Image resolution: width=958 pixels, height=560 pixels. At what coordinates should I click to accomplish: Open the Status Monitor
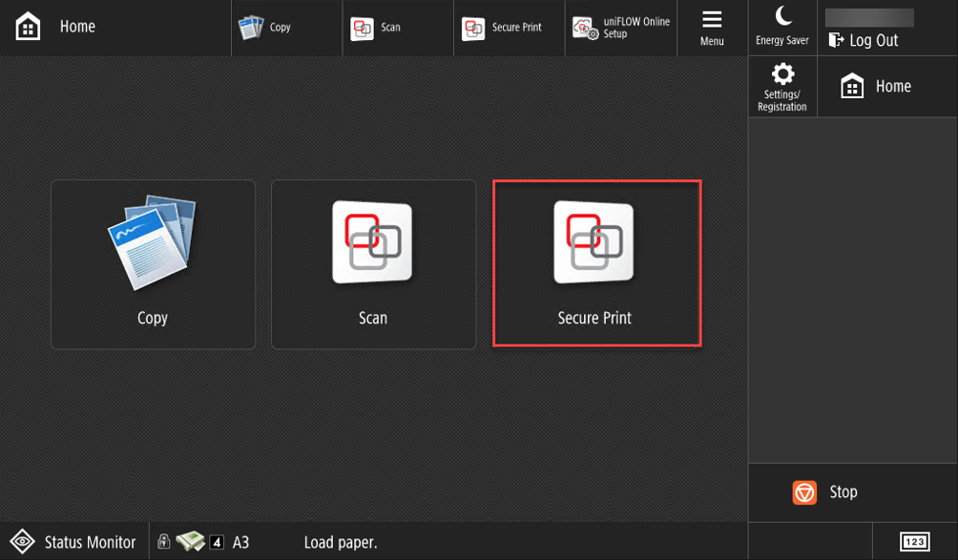(74, 542)
